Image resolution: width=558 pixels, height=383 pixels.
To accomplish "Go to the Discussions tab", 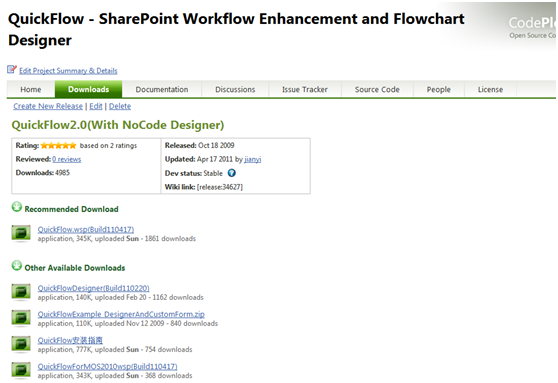I will tap(235, 89).
